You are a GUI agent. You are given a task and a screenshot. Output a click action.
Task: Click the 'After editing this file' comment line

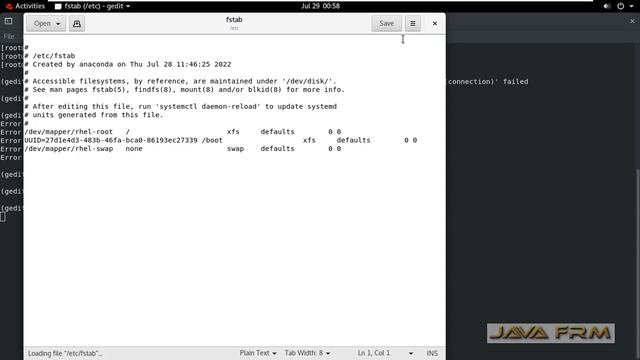[180, 107]
